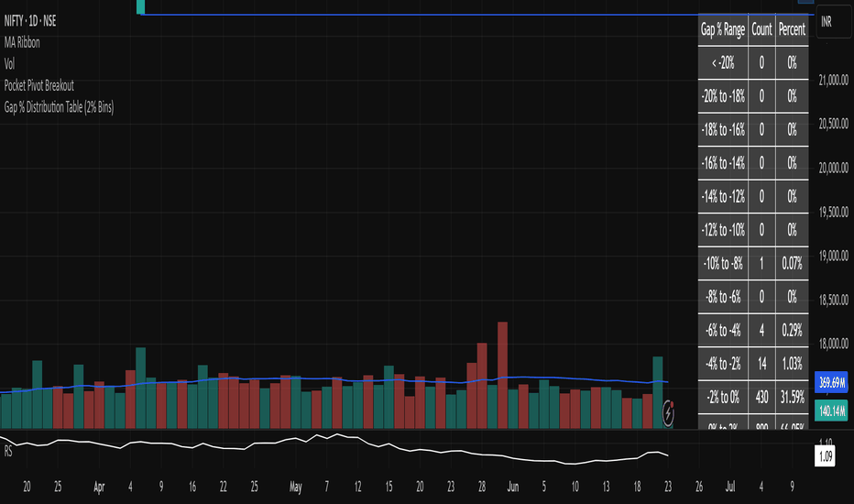854x504 pixels.
Task: Click the '-20% to -18%' range cell
Action: click(x=723, y=96)
